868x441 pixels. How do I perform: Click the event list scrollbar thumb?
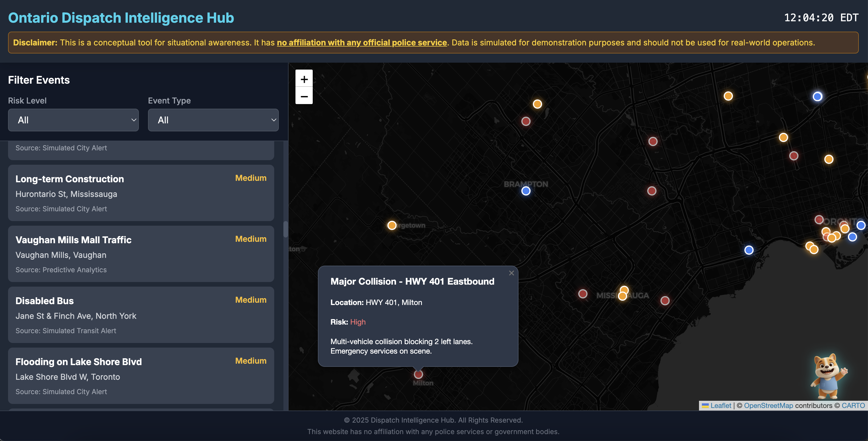[285, 229]
